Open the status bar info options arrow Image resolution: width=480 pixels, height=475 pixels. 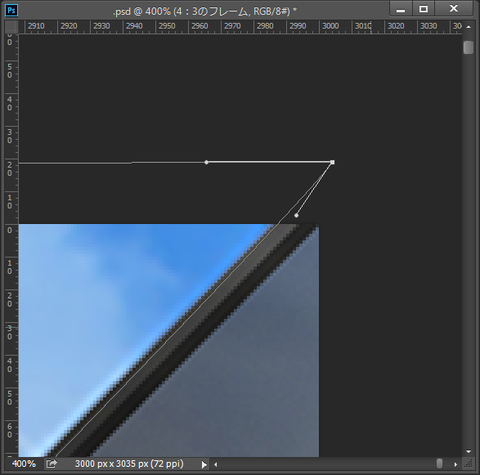pyautogui.click(x=204, y=464)
